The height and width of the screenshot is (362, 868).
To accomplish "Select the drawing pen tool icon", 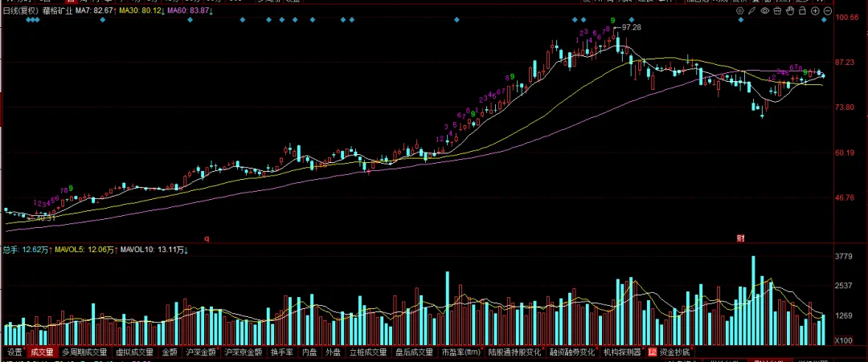I will tap(752, 10).
